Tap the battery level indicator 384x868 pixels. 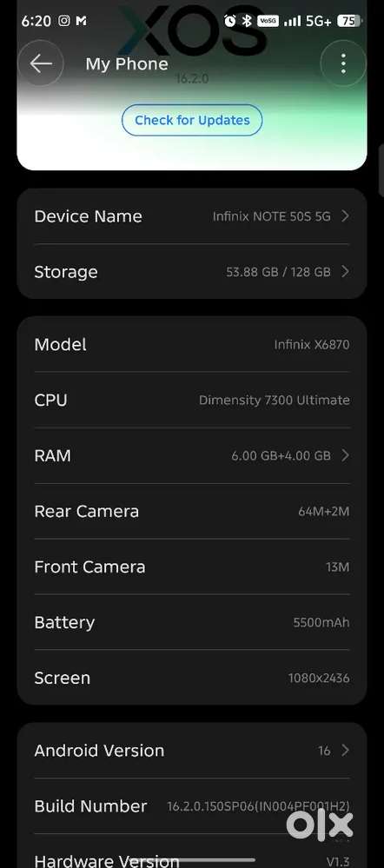point(349,21)
